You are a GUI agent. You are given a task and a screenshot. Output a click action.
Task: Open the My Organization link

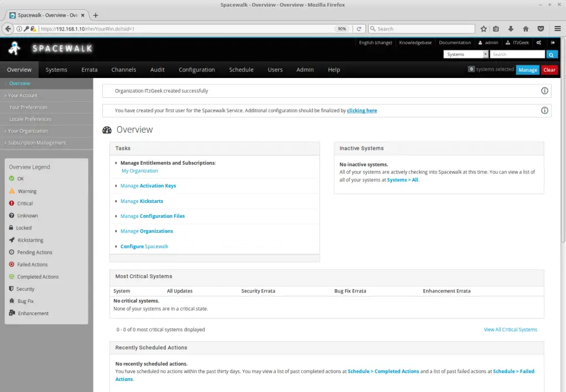140,171
